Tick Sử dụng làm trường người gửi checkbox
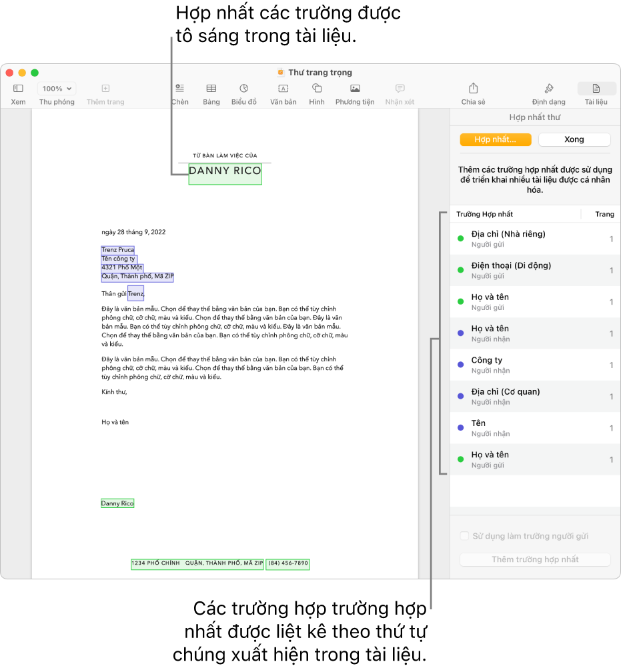Image resolution: width=621 pixels, height=672 pixels. click(464, 536)
